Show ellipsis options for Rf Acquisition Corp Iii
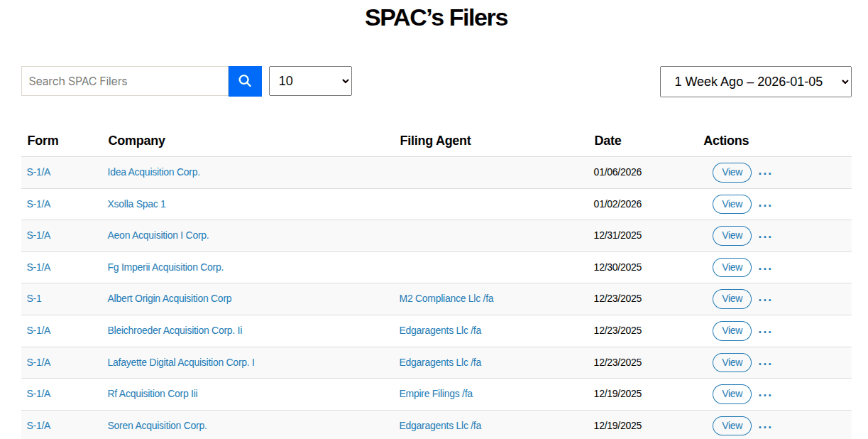868x439 pixels. click(x=764, y=395)
